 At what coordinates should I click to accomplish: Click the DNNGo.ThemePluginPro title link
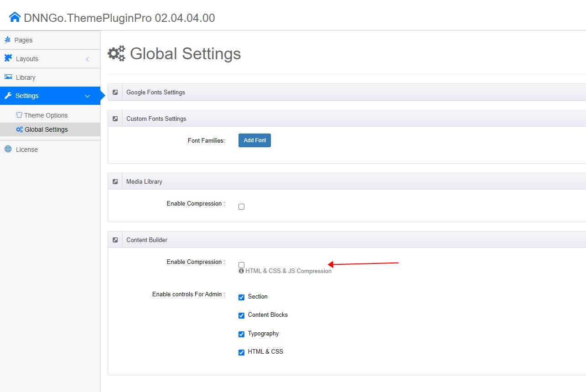[119, 18]
